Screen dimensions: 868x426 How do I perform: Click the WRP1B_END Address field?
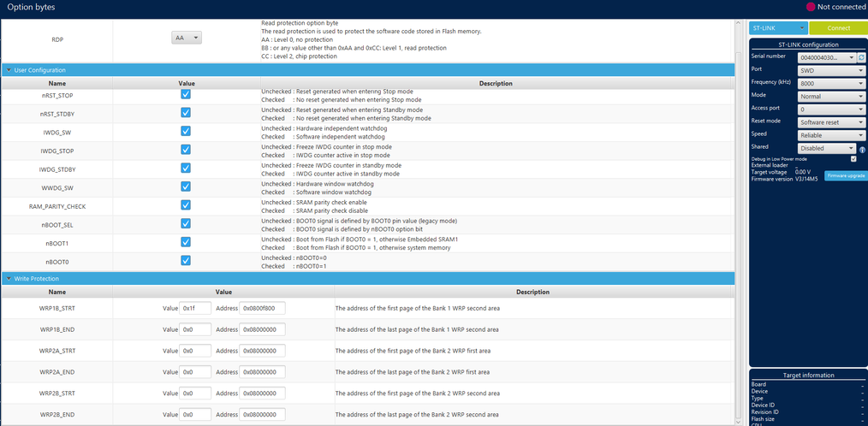click(x=262, y=329)
